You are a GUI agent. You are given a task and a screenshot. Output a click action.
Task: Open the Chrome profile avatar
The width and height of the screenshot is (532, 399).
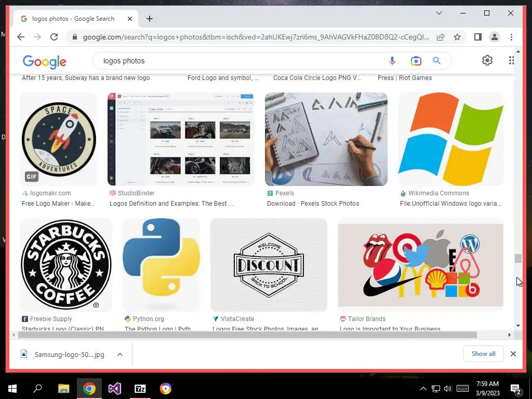[495, 37]
